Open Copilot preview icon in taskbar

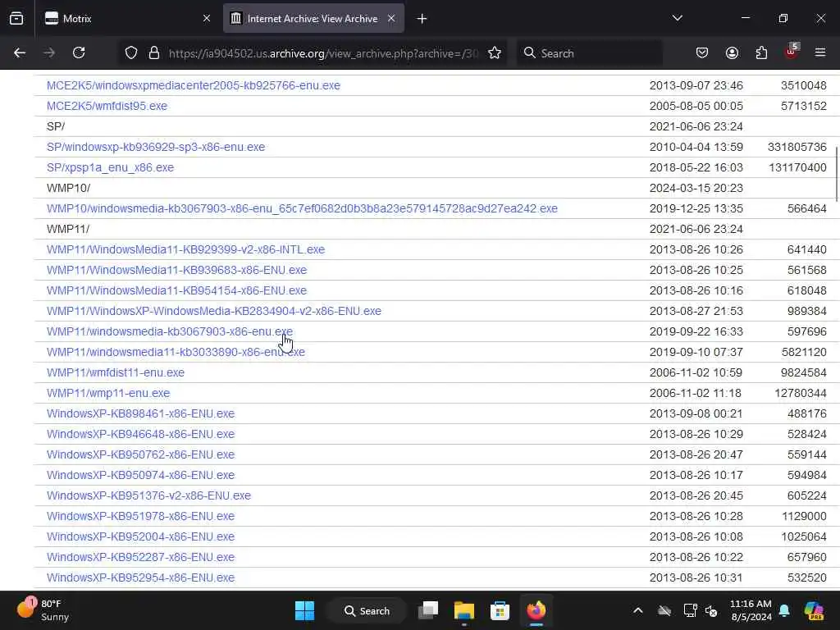click(814, 610)
